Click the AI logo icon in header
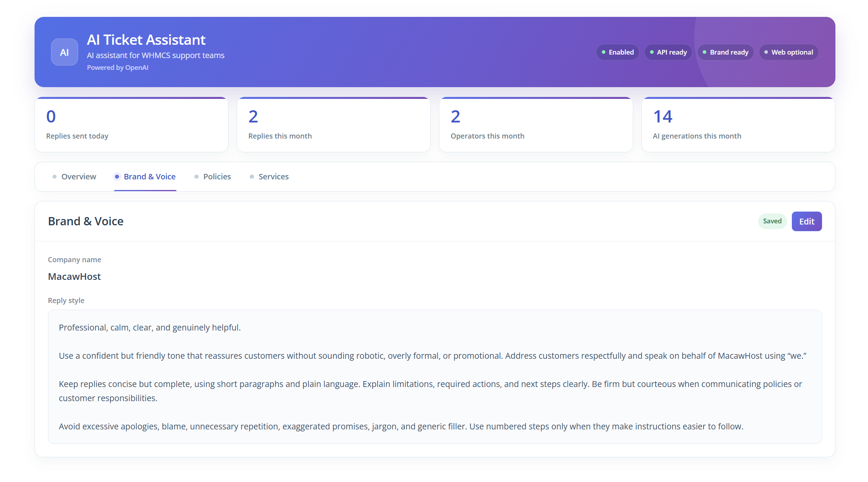Viewport: 868px width, 482px height. (64, 52)
